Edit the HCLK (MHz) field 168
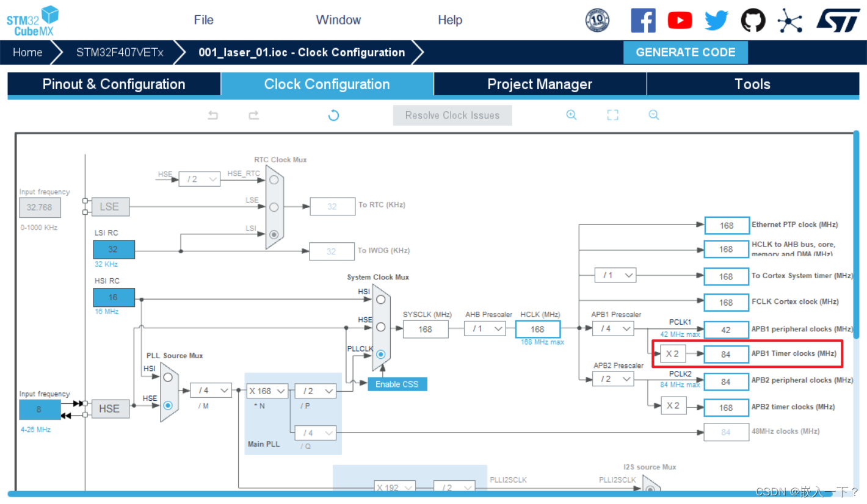This screenshot has width=867, height=504. pyautogui.click(x=537, y=329)
